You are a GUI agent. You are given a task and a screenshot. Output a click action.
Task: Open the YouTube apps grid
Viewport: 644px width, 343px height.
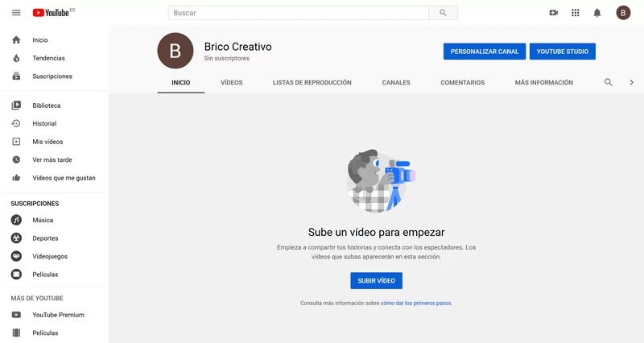point(576,13)
